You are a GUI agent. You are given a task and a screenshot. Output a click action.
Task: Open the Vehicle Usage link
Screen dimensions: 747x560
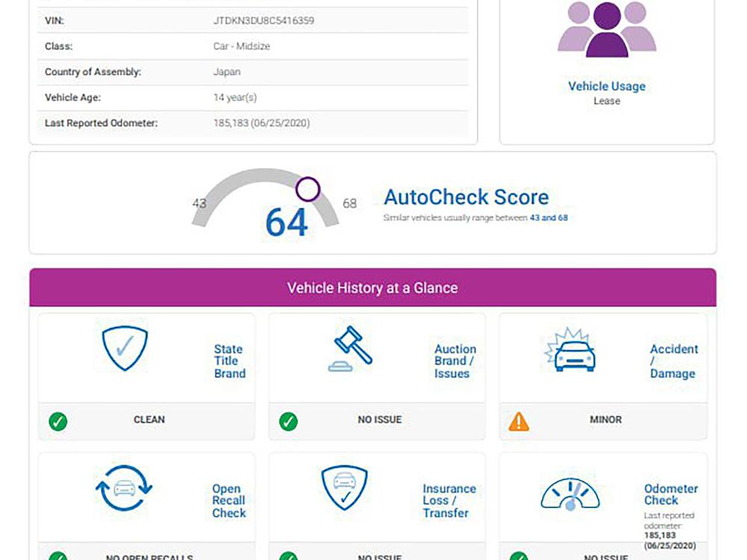click(607, 86)
